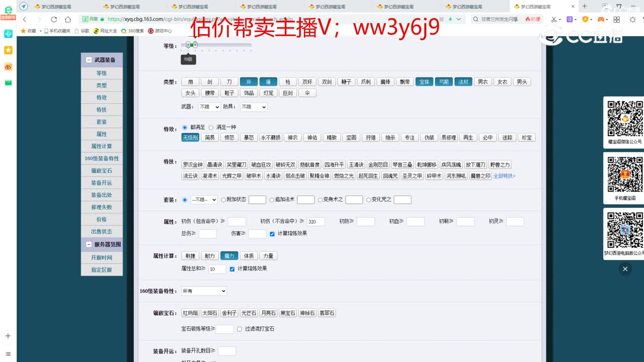
Task: Click the browser home icon
Action: (68, 20)
